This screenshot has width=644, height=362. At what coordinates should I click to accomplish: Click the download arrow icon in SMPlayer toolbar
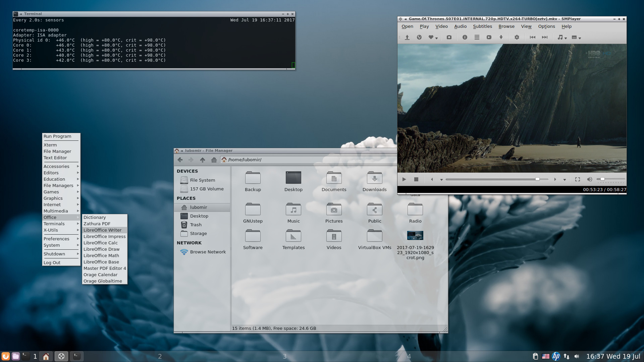501,38
